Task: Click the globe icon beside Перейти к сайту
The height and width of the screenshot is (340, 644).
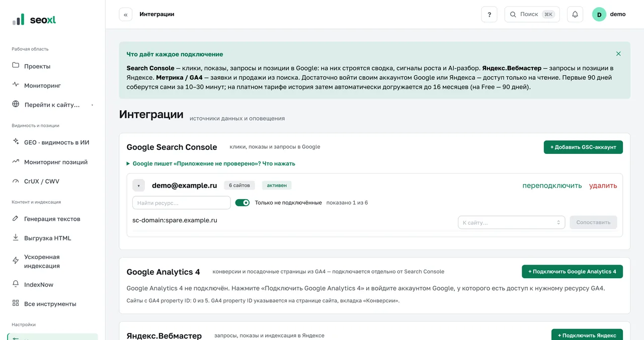Action: tap(16, 104)
